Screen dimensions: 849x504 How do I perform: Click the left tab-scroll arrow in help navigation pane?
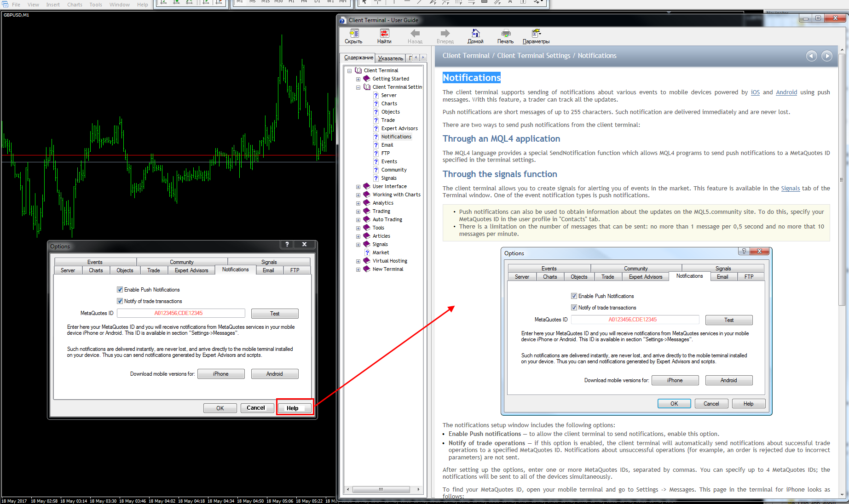[x=416, y=57]
